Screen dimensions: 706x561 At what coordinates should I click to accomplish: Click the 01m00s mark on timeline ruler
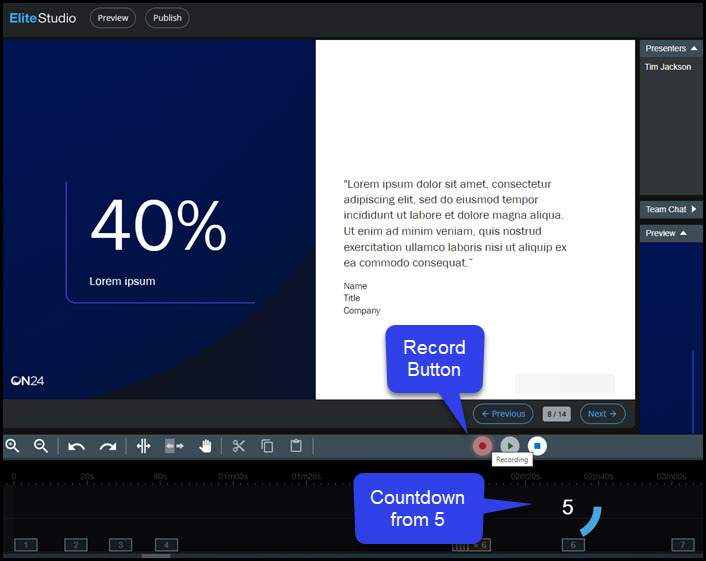[x=233, y=476]
